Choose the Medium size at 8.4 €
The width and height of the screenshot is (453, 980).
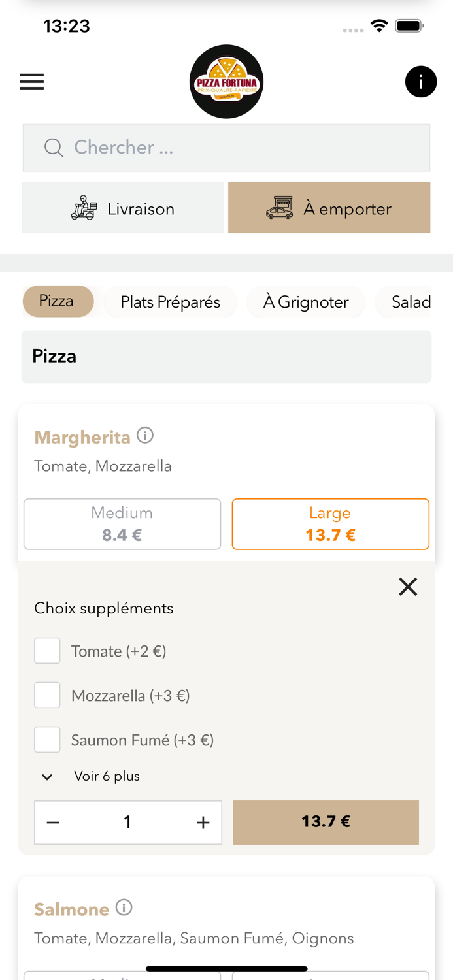[122, 524]
